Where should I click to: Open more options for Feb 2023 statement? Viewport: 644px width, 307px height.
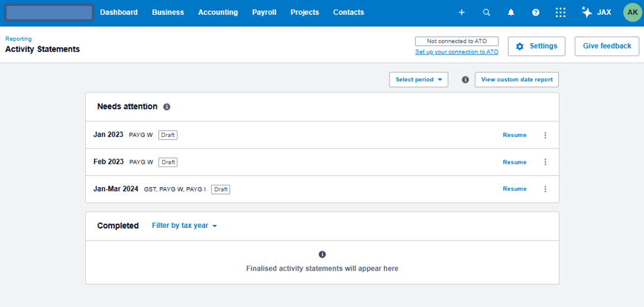coord(546,162)
